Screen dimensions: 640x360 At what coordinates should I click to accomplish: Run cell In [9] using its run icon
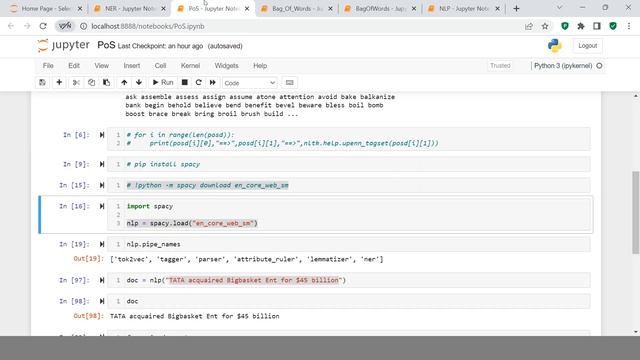point(102,164)
